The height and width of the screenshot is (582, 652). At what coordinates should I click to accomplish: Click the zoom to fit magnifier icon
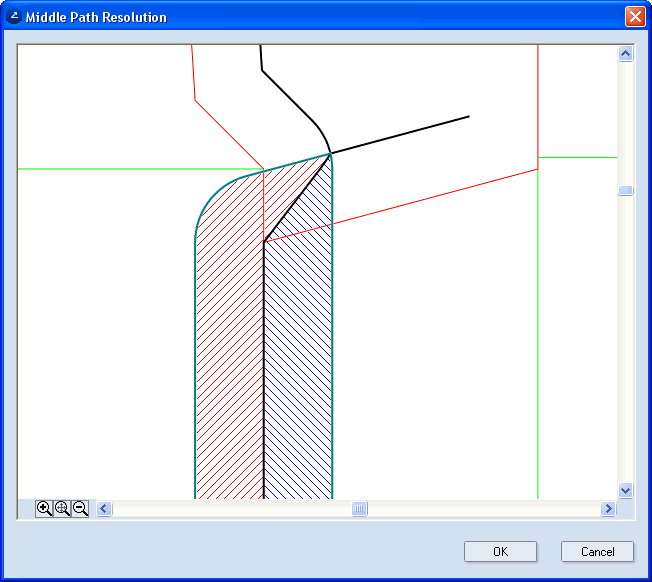click(x=62, y=508)
